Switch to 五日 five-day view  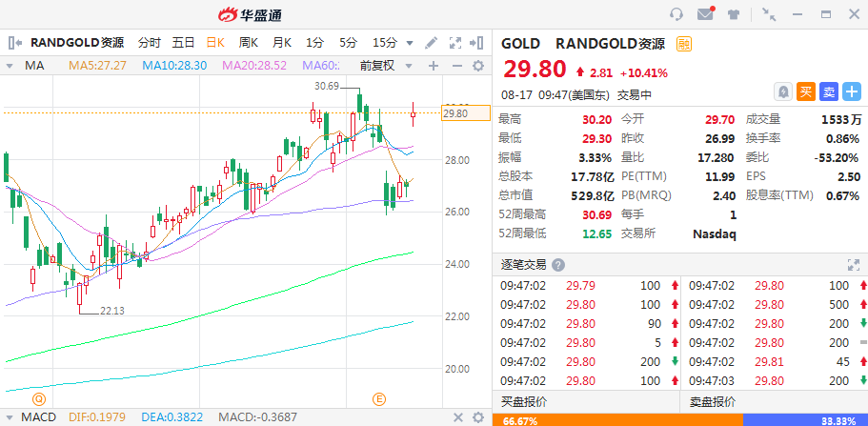click(183, 43)
